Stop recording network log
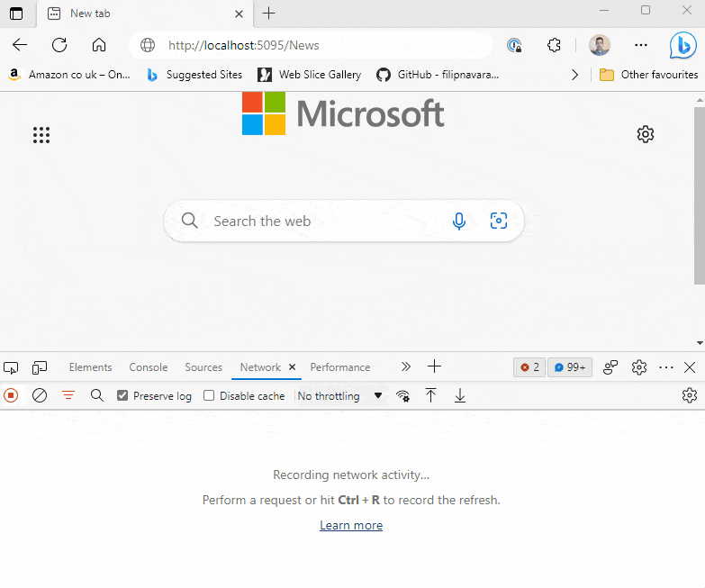705x588 pixels. click(11, 395)
